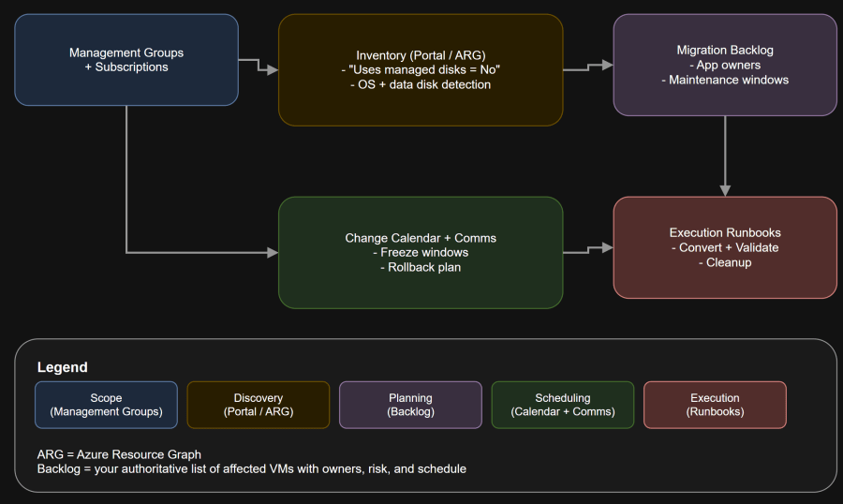Click the Change Calendar + Comms heading
This screenshot has height=504, width=843.
[421, 238]
